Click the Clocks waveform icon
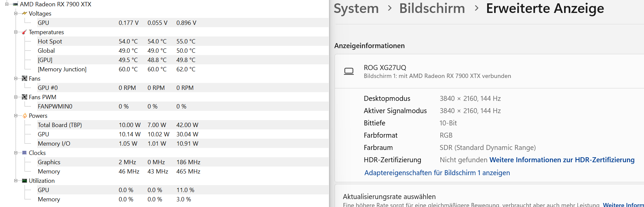 (x=25, y=153)
